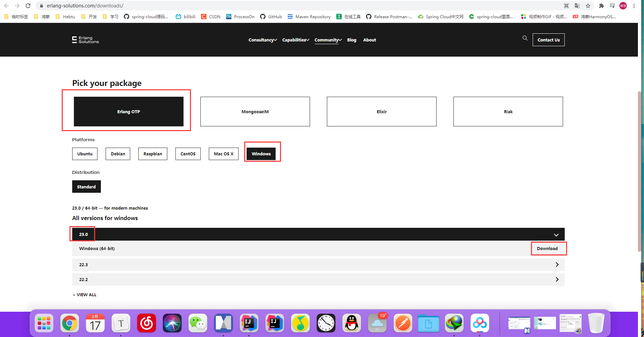This screenshot has width=644, height=337.
Task: Click the translate page icon
Action: [x=577, y=6]
